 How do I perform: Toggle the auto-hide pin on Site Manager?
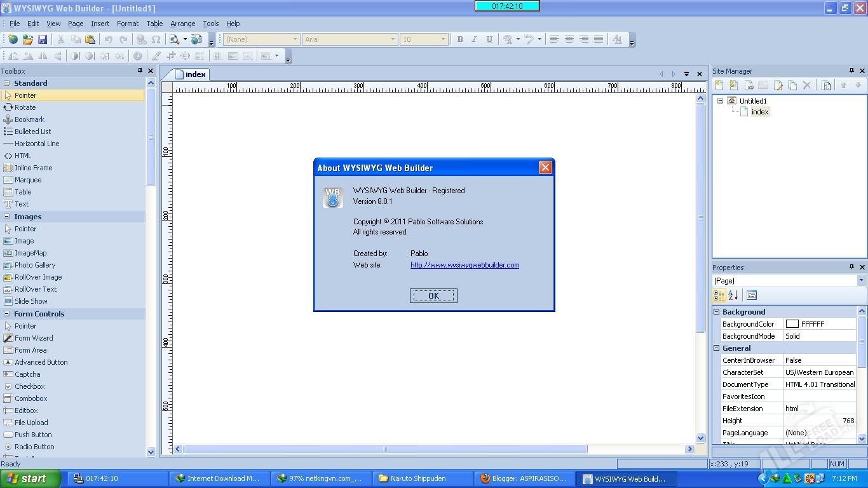(851, 71)
